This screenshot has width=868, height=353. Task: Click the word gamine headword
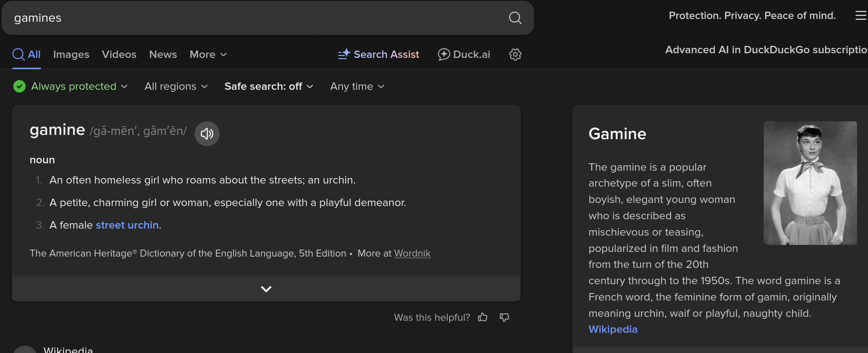57,130
